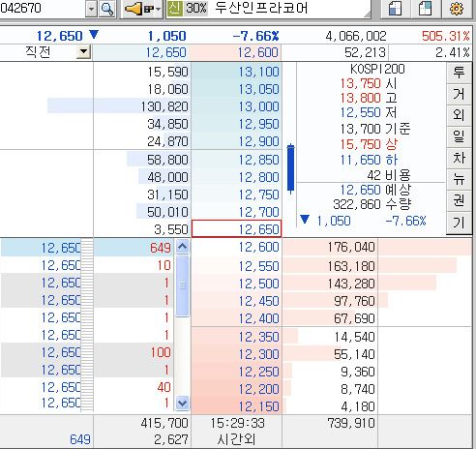This screenshot has height=449, width=476.
Task: Click the tick list scrollbar thumb
Action: pyautogui.click(x=183, y=285)
